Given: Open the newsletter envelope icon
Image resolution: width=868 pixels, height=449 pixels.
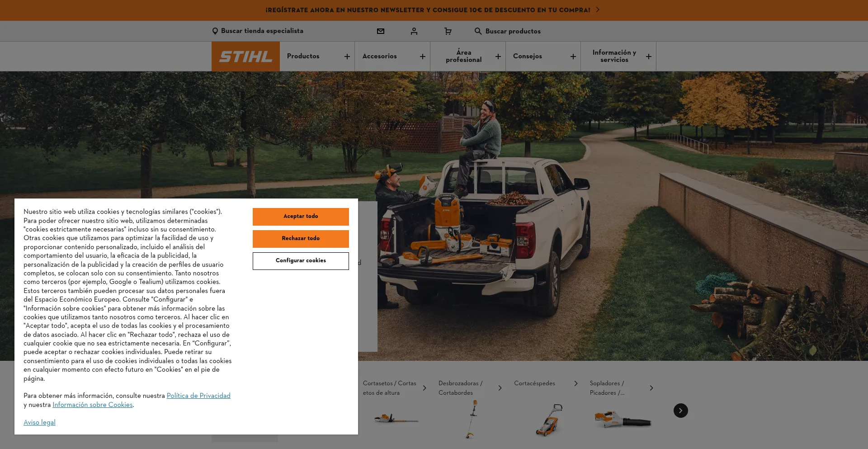Looking at the screenshot, I should 381,31.
